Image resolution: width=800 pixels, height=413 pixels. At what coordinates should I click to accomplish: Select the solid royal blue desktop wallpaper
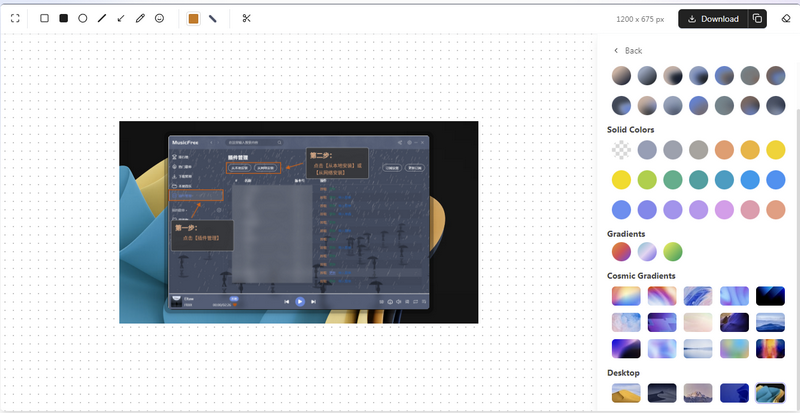(x=734, y=393)
